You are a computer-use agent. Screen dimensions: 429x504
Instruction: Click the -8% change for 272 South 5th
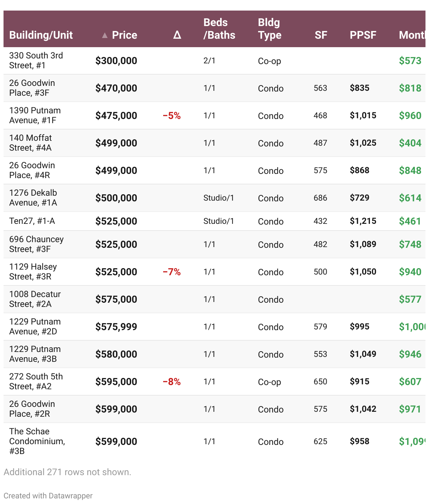pyautogui.click(x=172, y=382)
